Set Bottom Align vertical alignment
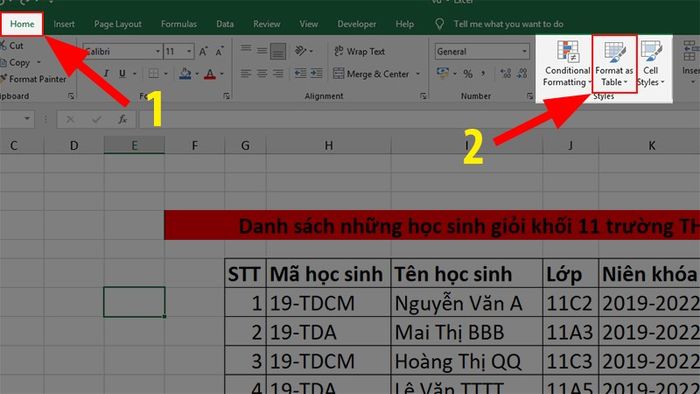The image size is (700, 394). point(278,51)
